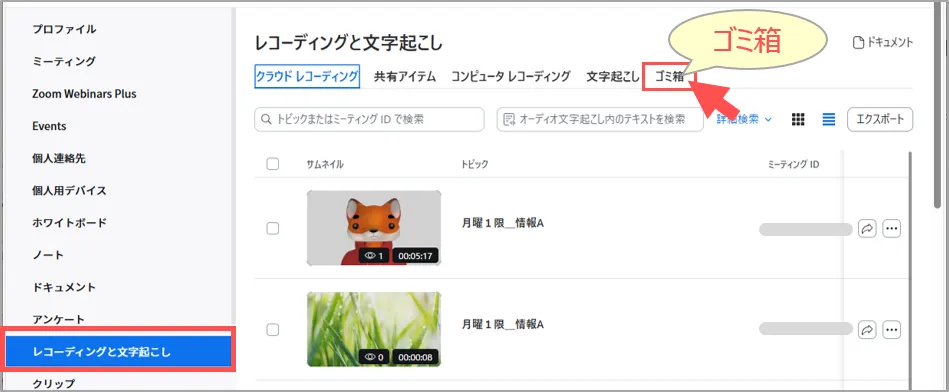Focus the トピックまたはミーティング ID search field
This screenshot has height=392, width=949.
[x=369, y=119]
